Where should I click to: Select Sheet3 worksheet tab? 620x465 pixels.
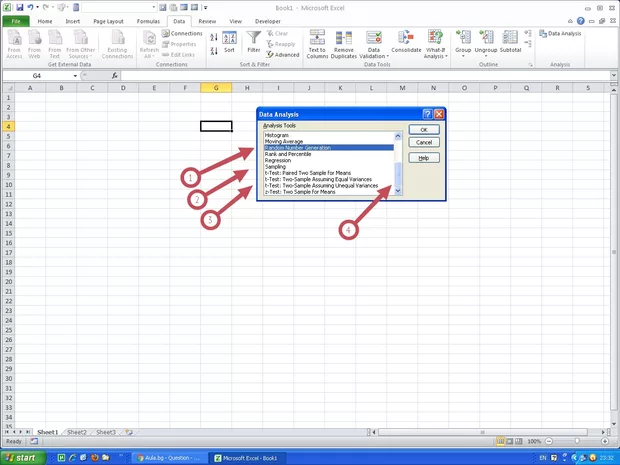106,432
